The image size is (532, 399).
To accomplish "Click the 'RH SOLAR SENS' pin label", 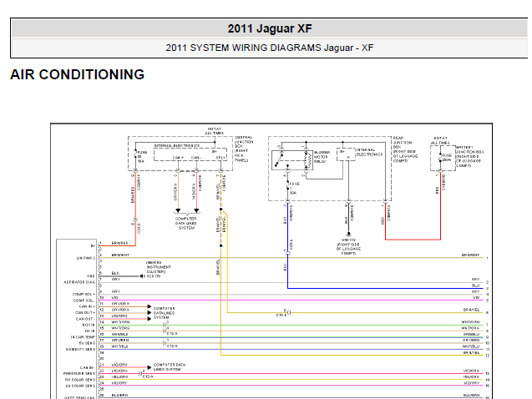I will pyautogui.click(x=80, y=380).
